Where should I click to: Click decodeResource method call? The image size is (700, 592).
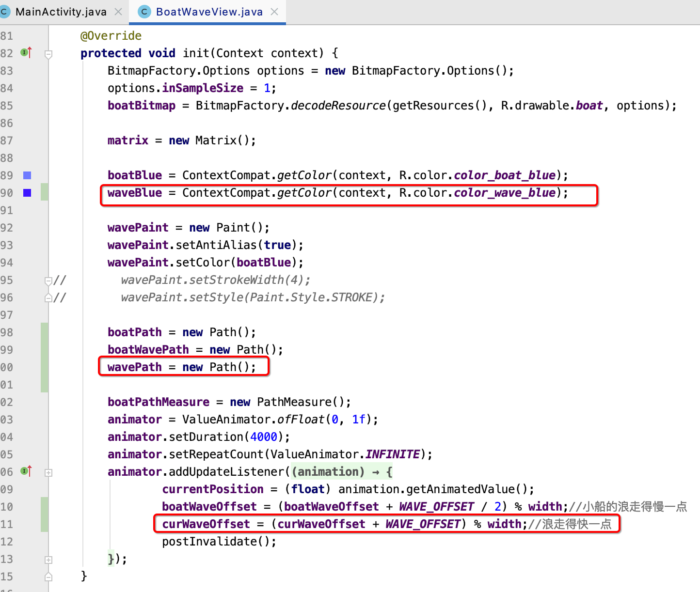338,106
